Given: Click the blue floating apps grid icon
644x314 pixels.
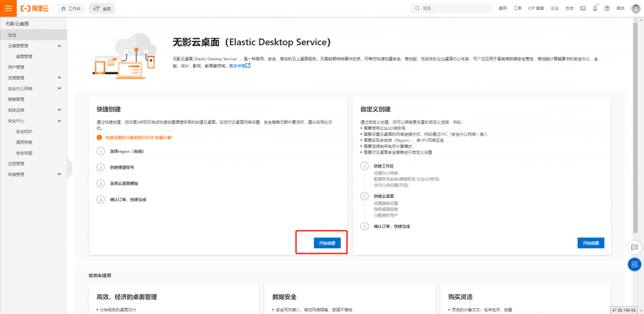Looking at the screenshot, I should click(634, 264).
